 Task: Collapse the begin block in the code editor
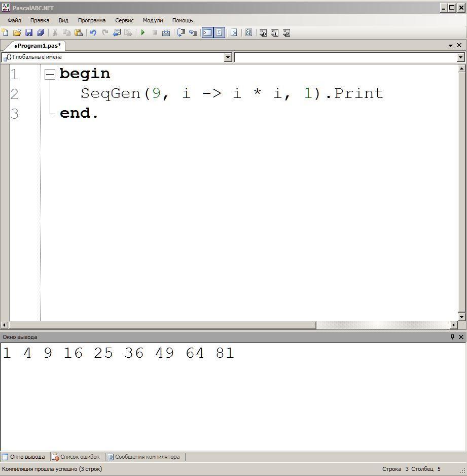pyautogui.click(x=50, y=74)
